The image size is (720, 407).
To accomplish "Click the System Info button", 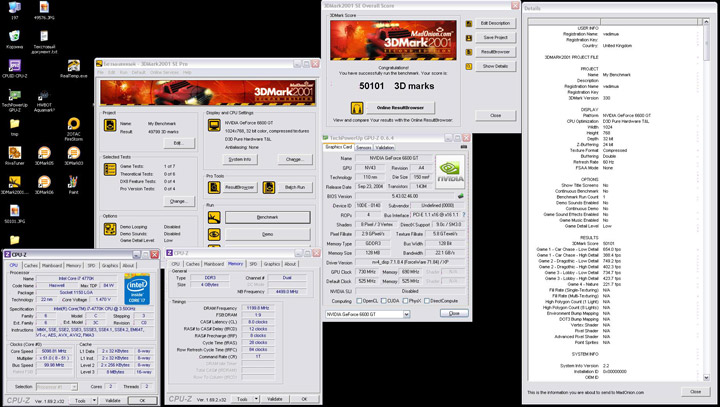I will (x=240, y=159).
